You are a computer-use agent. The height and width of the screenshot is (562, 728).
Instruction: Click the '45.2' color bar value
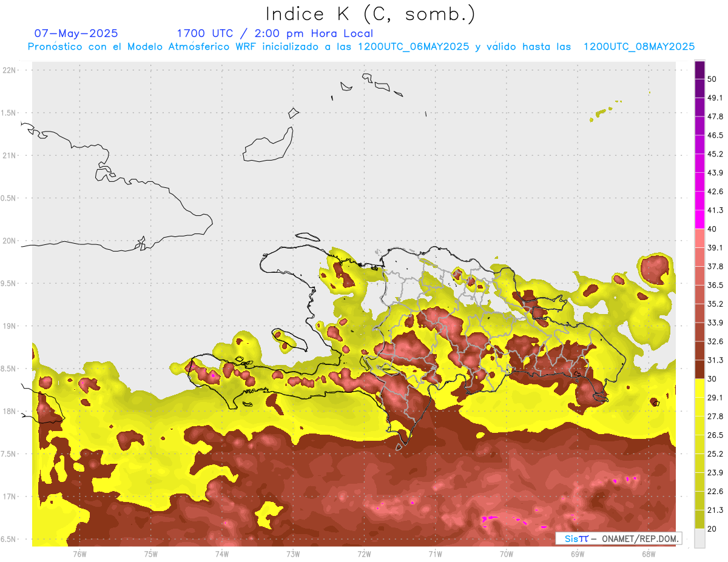(715, 154)
